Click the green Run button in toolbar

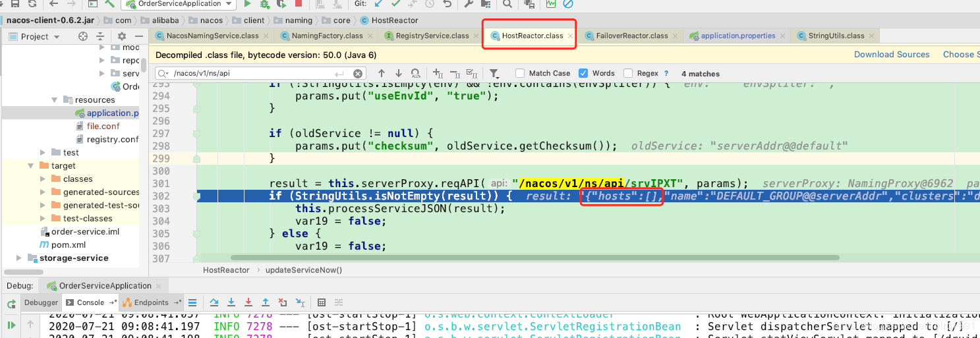248,4
